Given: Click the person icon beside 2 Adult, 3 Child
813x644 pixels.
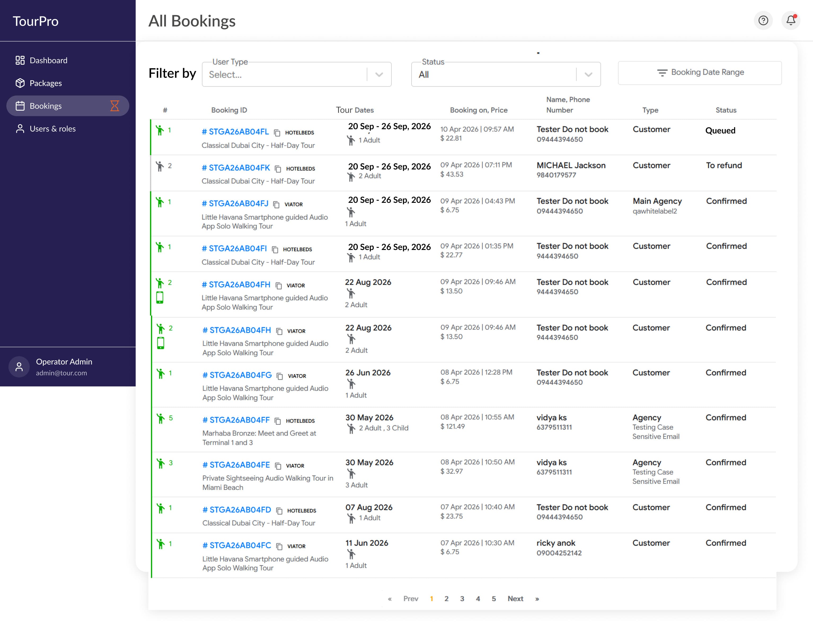Looking at the screenshot, I should point(351,428).
